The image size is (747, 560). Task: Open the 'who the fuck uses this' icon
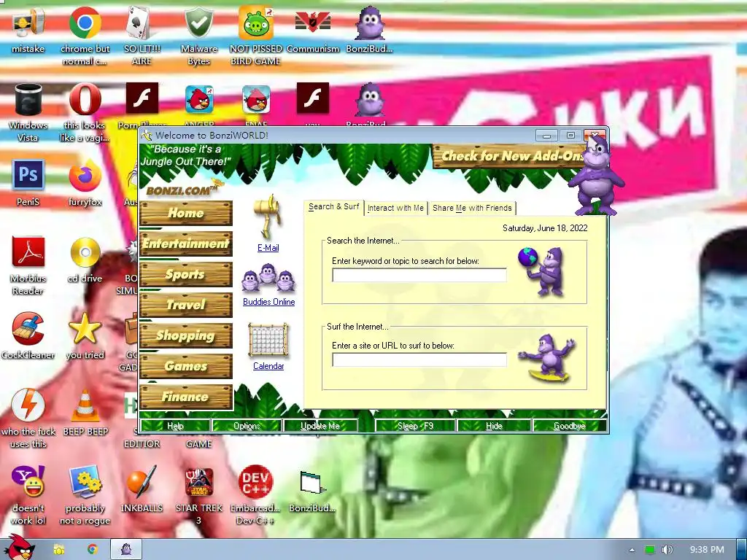click(28, 405)
